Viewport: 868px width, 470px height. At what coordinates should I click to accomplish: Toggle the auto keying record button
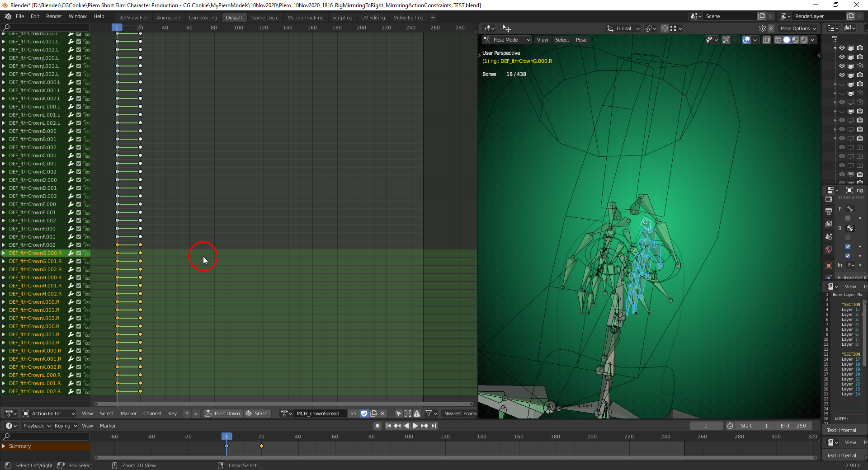[x=377, y=426]
